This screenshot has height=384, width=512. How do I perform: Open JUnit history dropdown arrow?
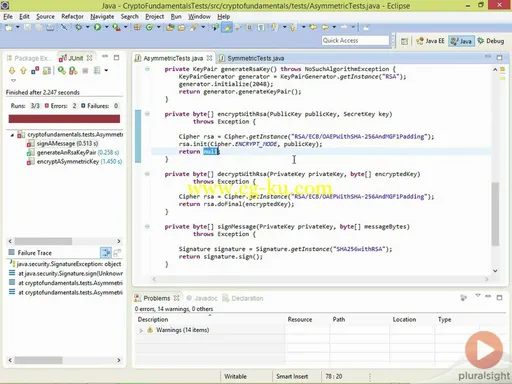click(106, 70)
